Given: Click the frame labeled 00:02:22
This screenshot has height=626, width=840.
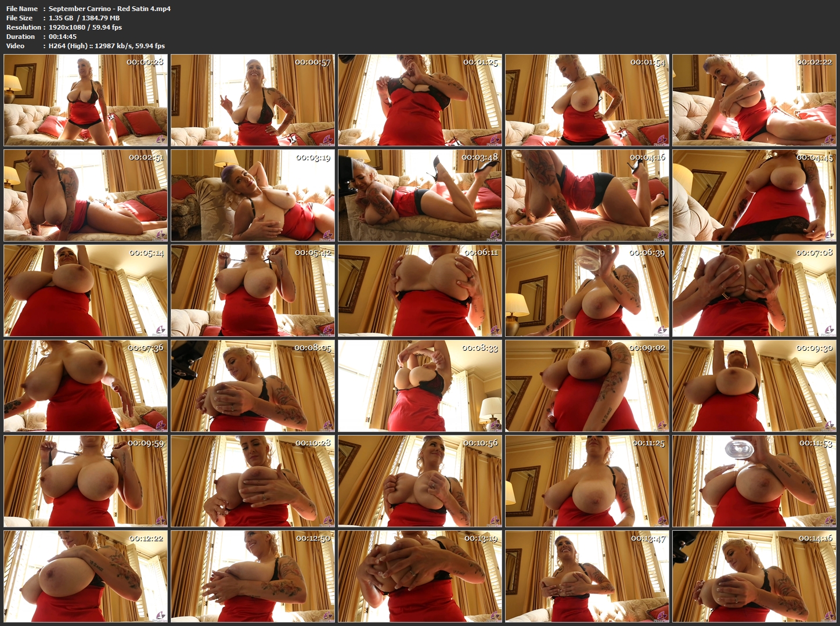Looking at the screenshot, I should (754, 100).
